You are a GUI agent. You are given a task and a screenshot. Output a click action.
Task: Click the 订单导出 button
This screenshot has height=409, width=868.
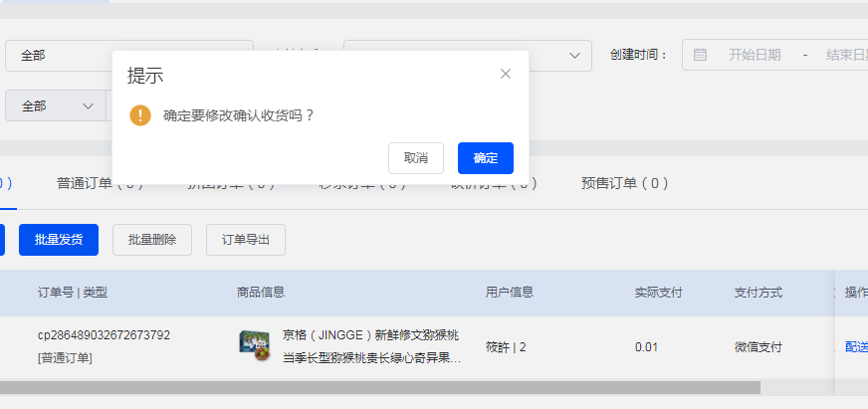pyautogui.click(x=246, y=240)
